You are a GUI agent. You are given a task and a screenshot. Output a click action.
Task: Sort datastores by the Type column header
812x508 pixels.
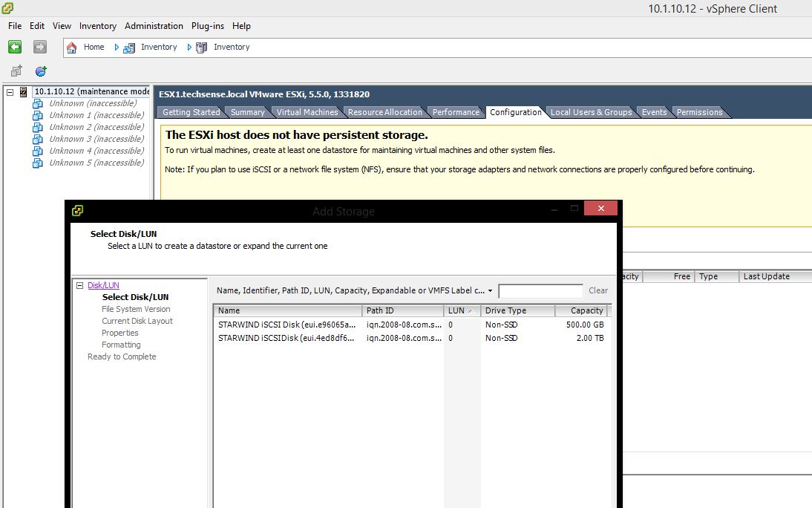point(717,277)
